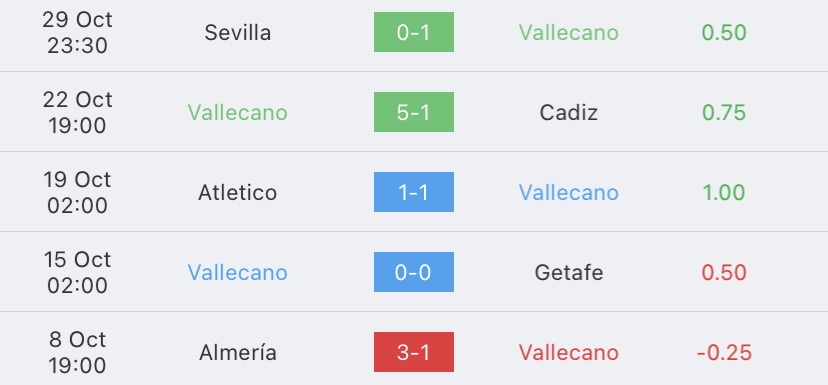This screenshot has height=385, width=828.
Task: Open the Sevilla vs Vallecano 0-1 score
Action: point(413,32)
